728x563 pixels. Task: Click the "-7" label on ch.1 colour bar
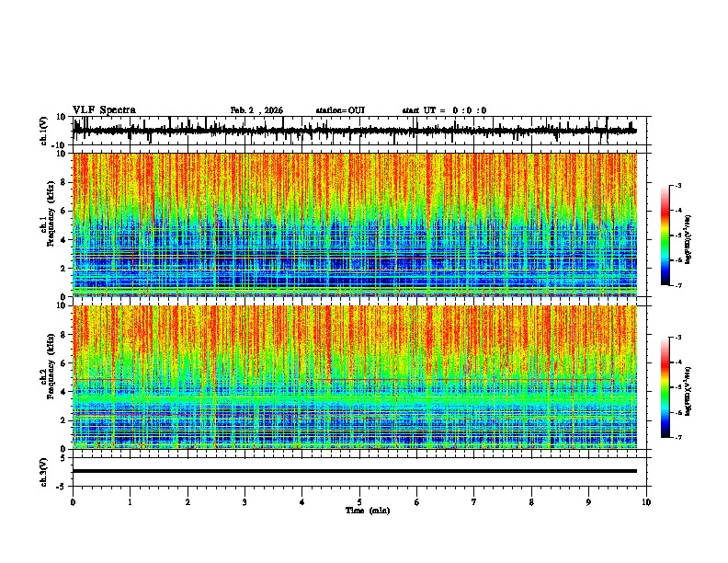point(678,285)
